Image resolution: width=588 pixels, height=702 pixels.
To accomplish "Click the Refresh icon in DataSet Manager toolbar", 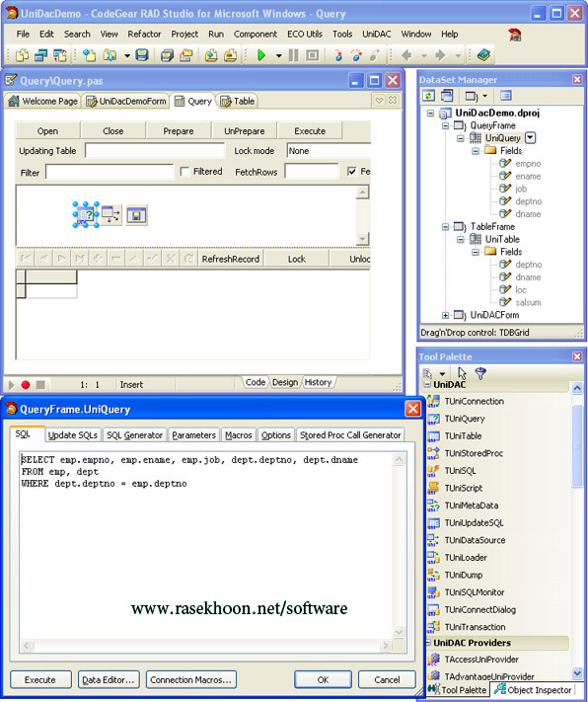I will 429,96.
